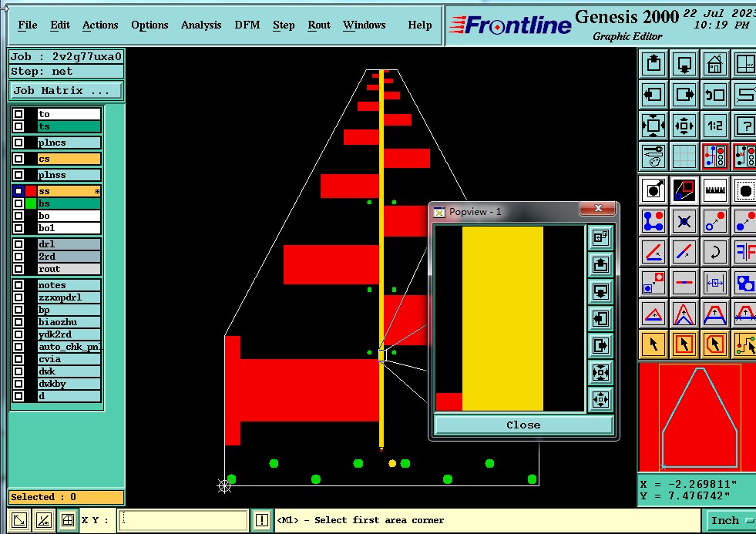Viewport: 756px width, 534px height.
Task: Open the display settings wrench and palette icon
Action: pos(654,156)
